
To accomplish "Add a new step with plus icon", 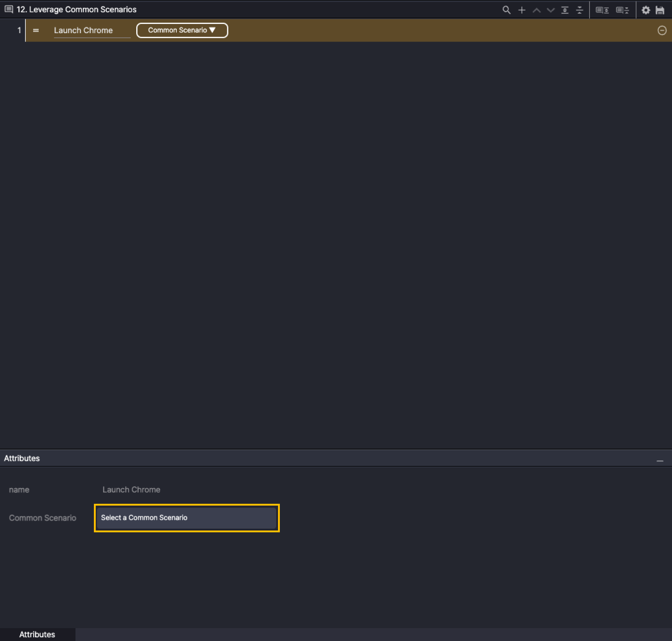I will coord(521,10).
